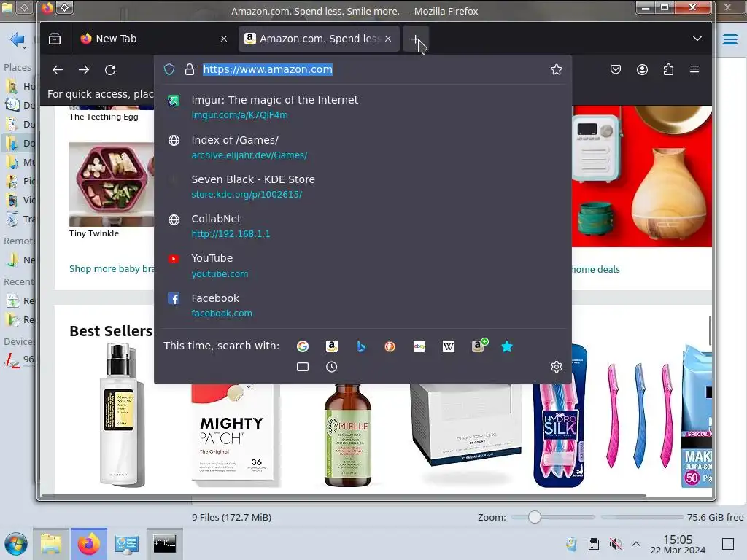Add Amazon search engine shortcut
The image size is (747, 560).
pyautogui.click(x=479, y=346)
